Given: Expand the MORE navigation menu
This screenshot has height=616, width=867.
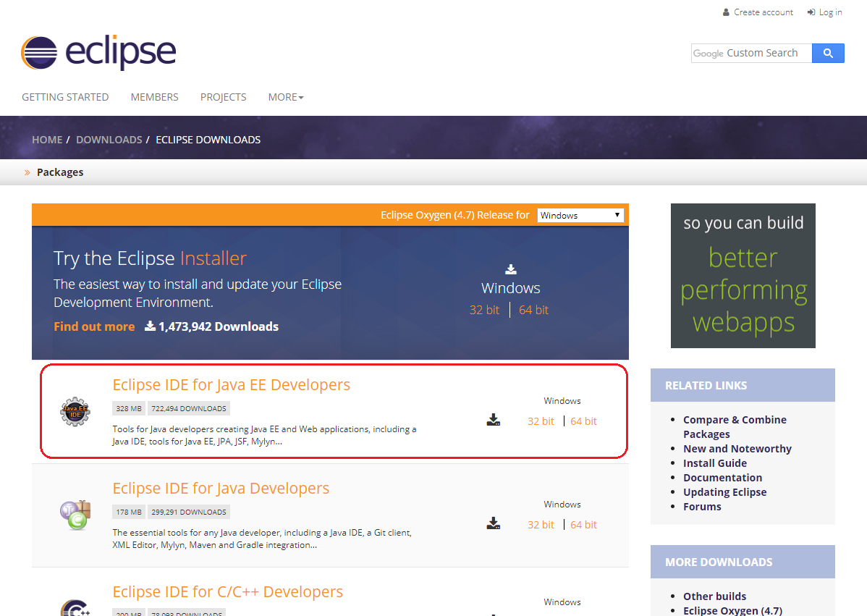Looking at the screenshot, I should click(286, 97).
